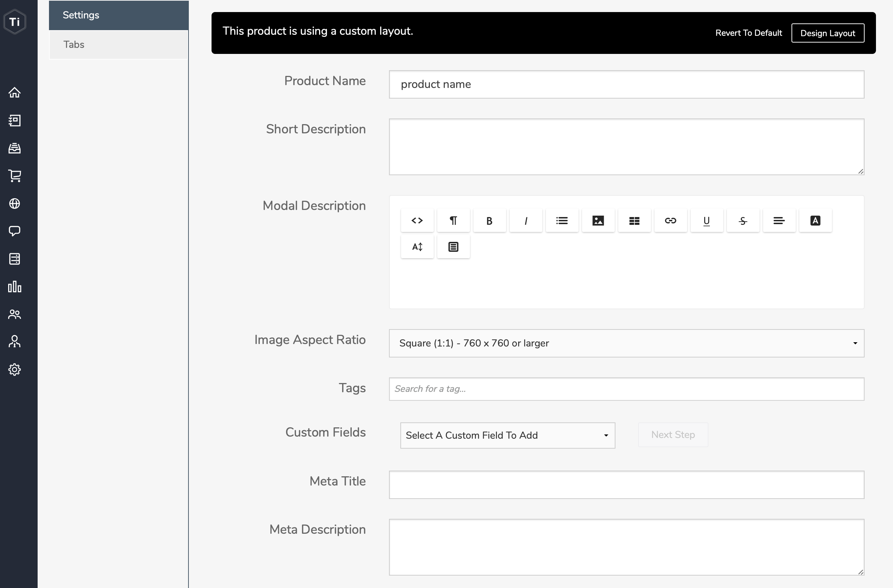The image size is (893, 588).
Task: Open the inbox tray sidebar icon
Action: click(x=15, y=148)
